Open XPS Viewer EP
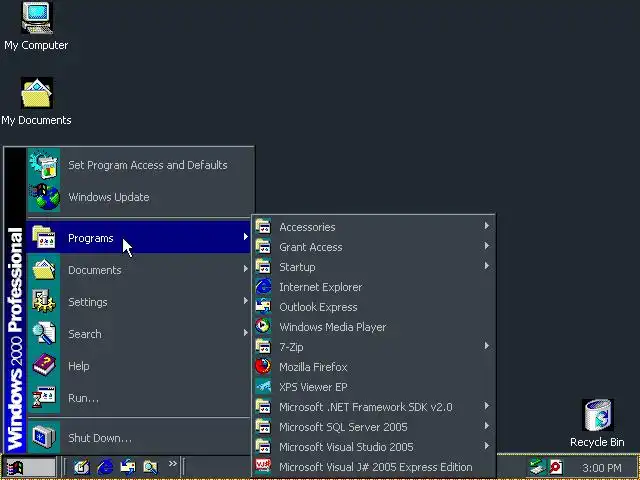 point(373,387)
